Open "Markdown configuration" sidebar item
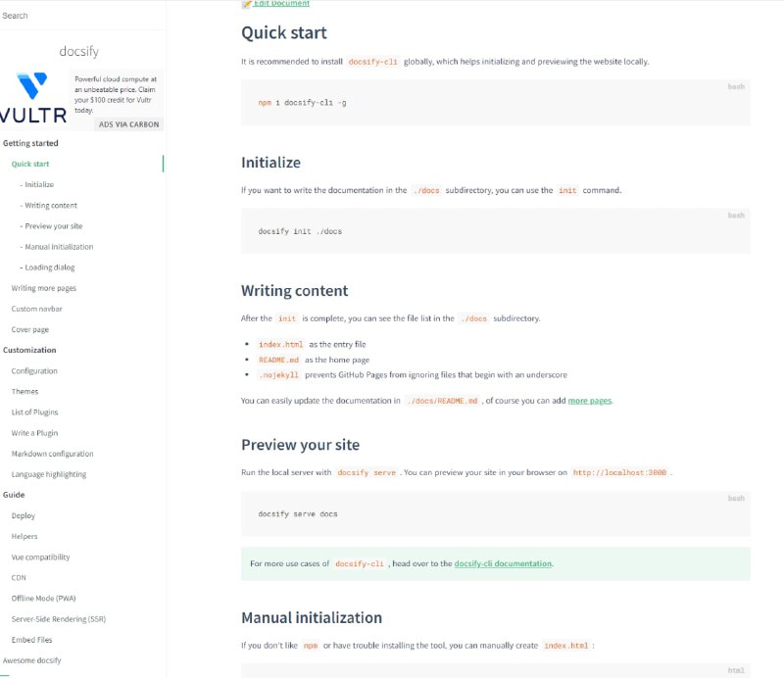Viewport: 784px width, 678px height. [52, 453]
